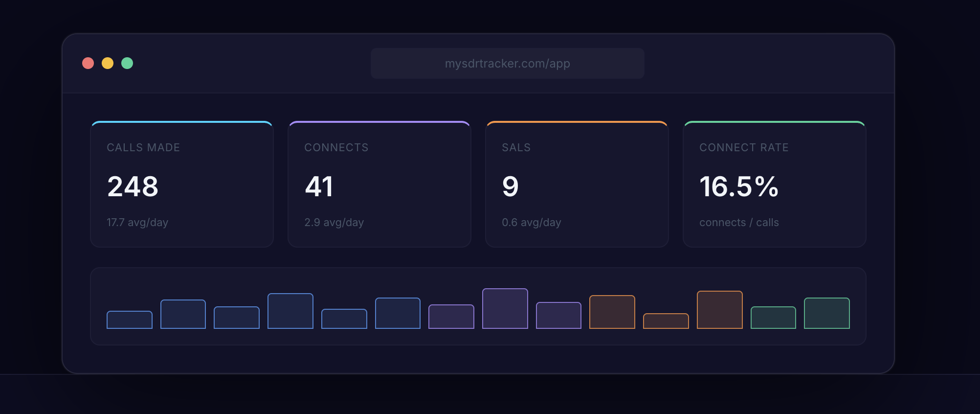Select the tallest orange chart bar
The height and width of the screenshot is (414, 980).
click(x=720, y=310)
